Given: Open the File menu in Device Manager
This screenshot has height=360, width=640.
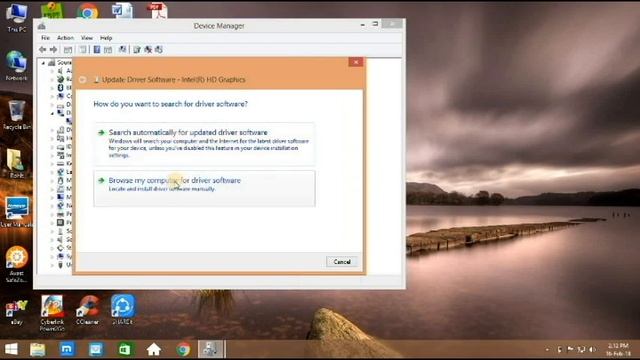Looking at the screenshot, I should point(45,38).
